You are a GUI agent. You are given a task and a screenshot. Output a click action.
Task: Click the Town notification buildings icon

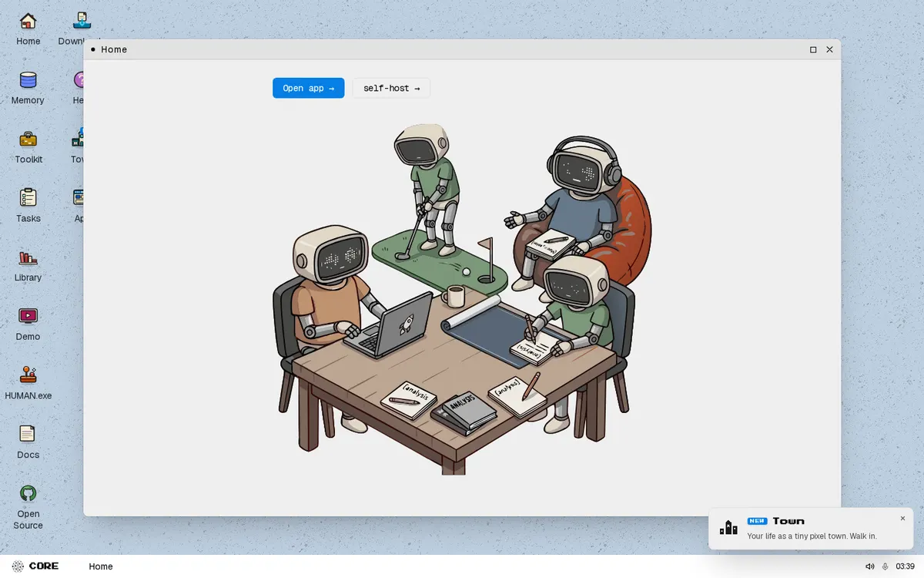(x=728, y=528)
